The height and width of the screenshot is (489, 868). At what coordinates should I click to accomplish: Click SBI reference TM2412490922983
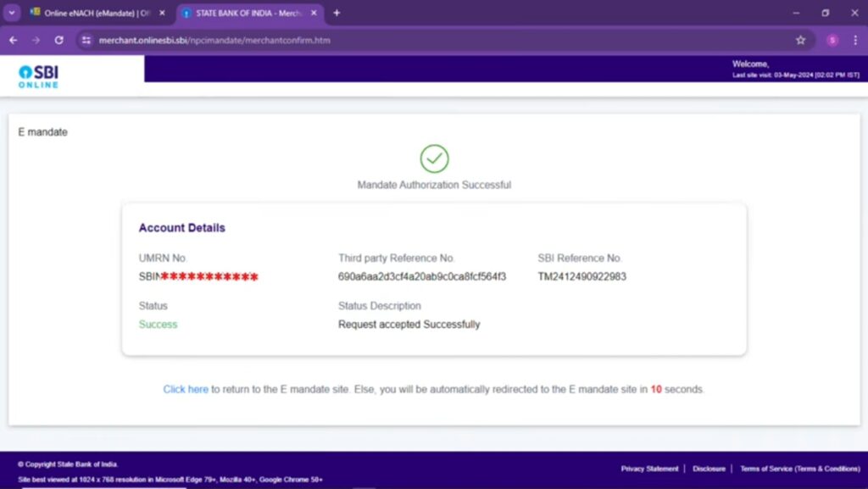581,276
